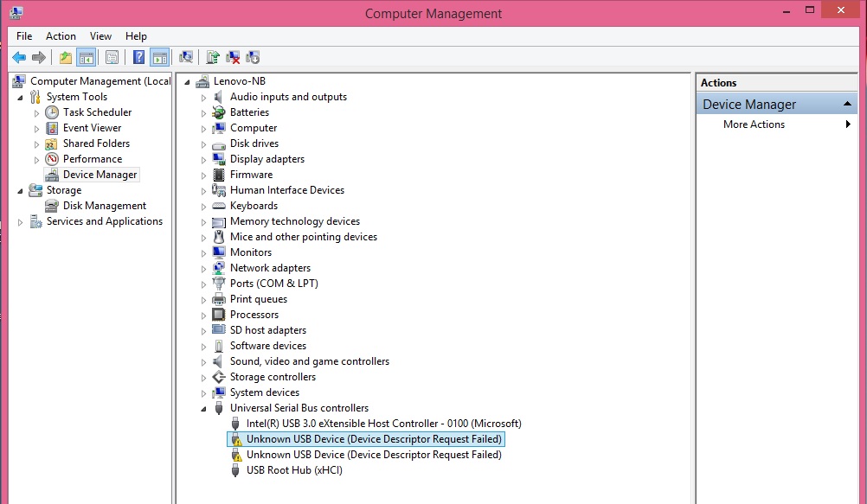Expand Audio inputs and outputs category
Image resolution: width=867 pixels, height=504 pixels.
pyautogui.click(x=203, y=98)
